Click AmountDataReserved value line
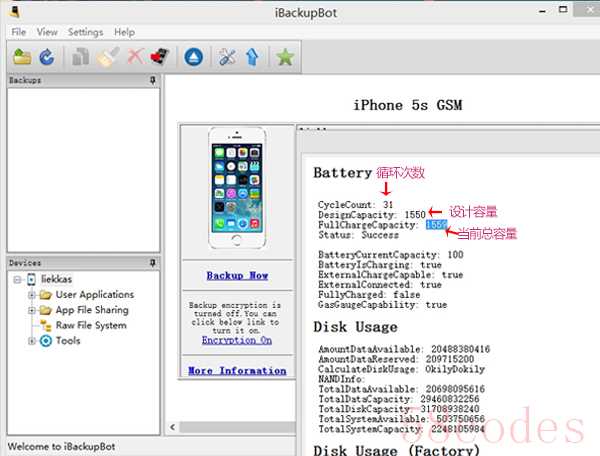This screenshot has height=456, width=600. point(396,359)
